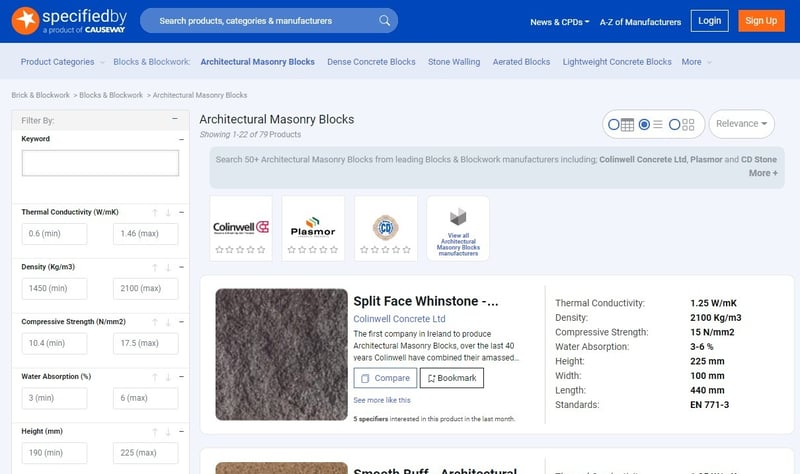Image resolution: width=800 pixels, height=474 pixels.
Task: Expand the More categories dropdown
Action: [x=696, y=62]
